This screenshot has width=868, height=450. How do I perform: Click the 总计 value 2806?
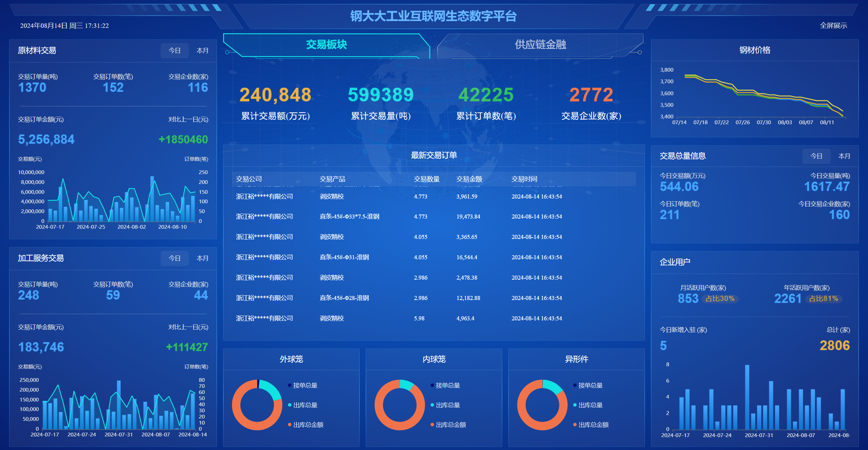coord(835,345)
